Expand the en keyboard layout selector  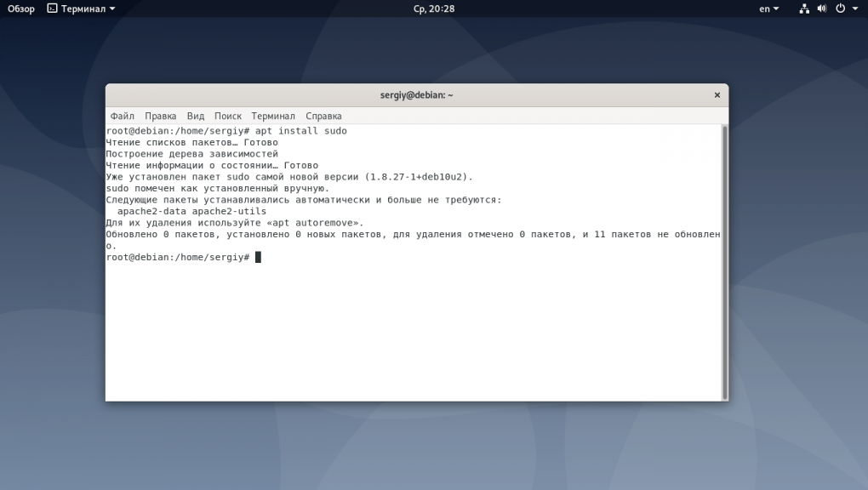[x=769, y=9]
